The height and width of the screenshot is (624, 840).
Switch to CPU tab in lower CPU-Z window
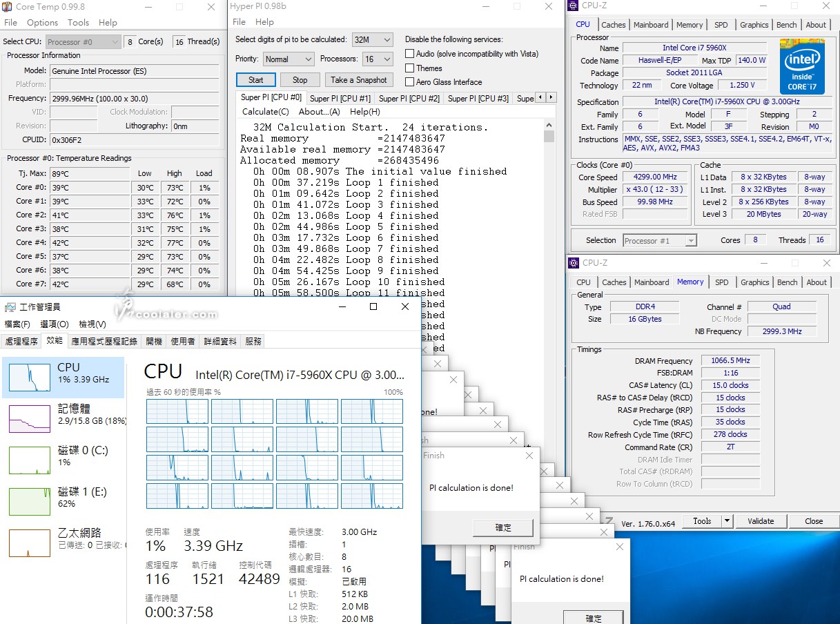click(583, 282)
